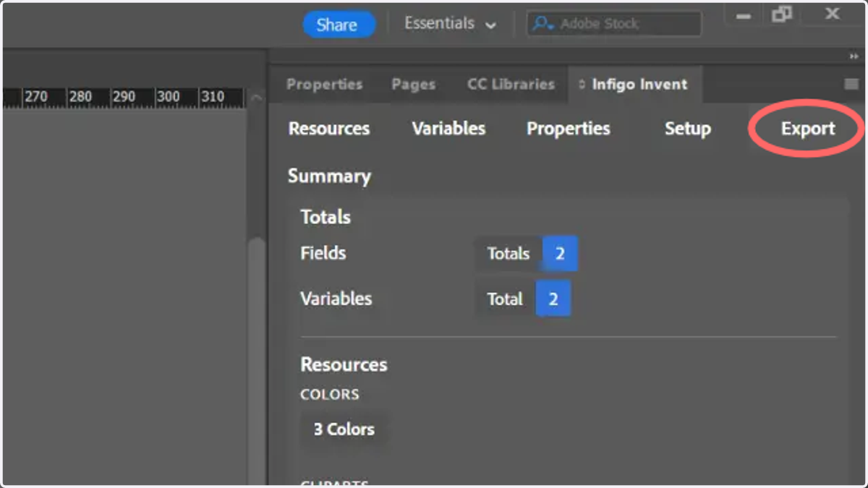Open the Infigo Properties section
868x488 pixels.
tap(569, 129)
